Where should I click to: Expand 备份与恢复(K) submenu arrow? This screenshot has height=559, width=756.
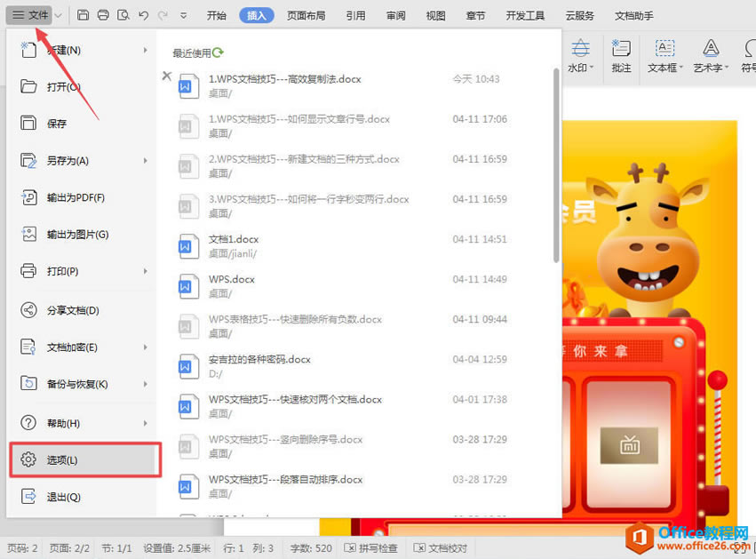[x=145, y=384]
